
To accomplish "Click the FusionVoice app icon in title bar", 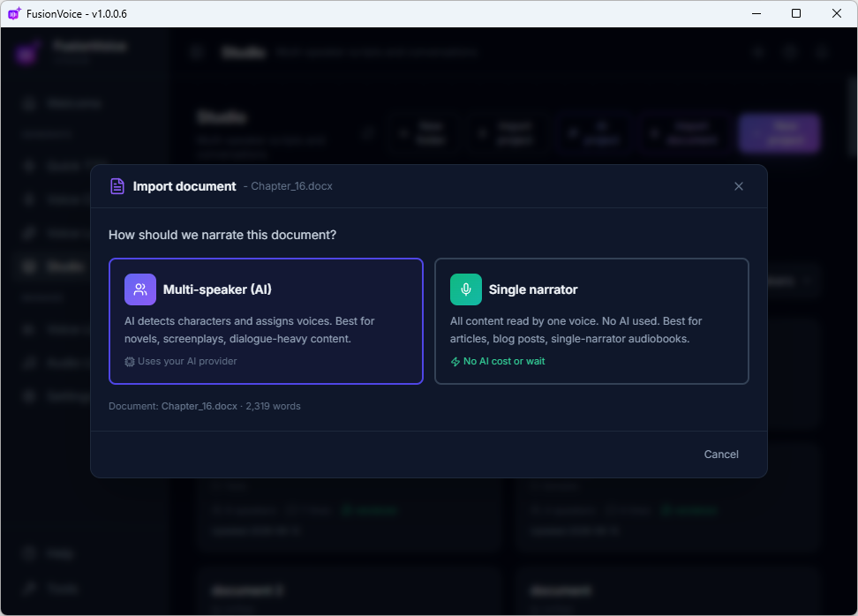I will pos(14,13).
